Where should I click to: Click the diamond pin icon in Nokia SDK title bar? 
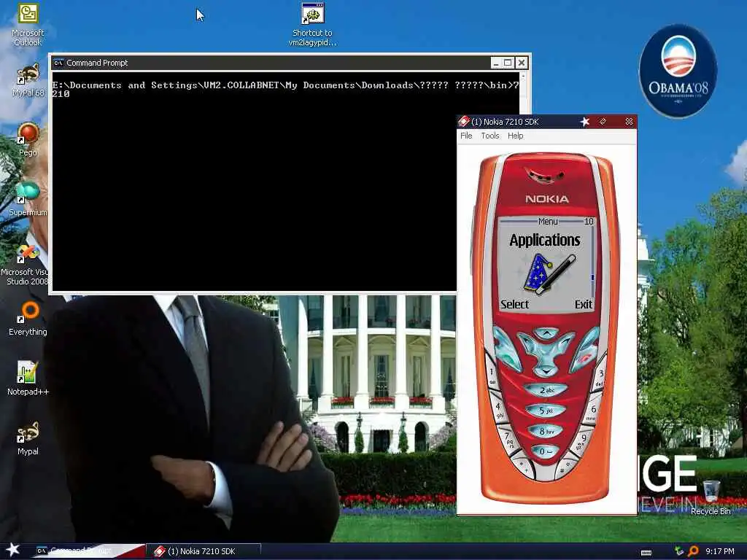[603, 122]
